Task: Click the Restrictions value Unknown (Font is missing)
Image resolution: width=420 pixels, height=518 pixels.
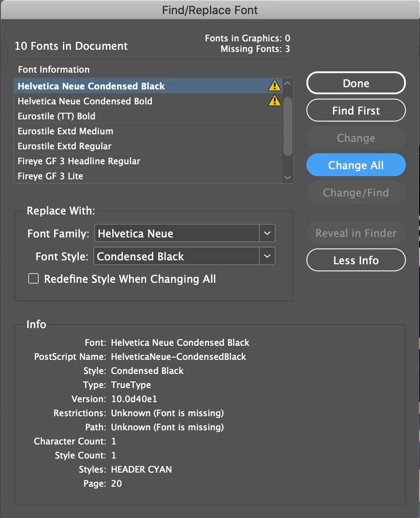Action: [x=167, y=413]
